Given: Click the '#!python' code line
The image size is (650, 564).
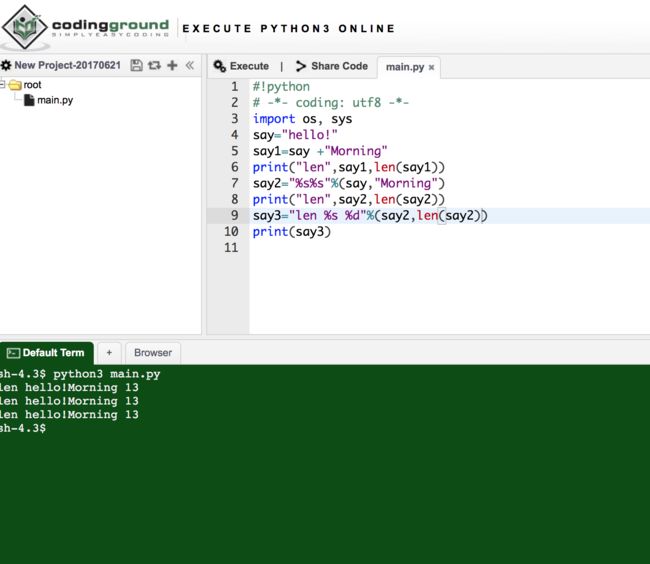Looking at the screenshot, I should pyautogui.click(x=281, y=87).
